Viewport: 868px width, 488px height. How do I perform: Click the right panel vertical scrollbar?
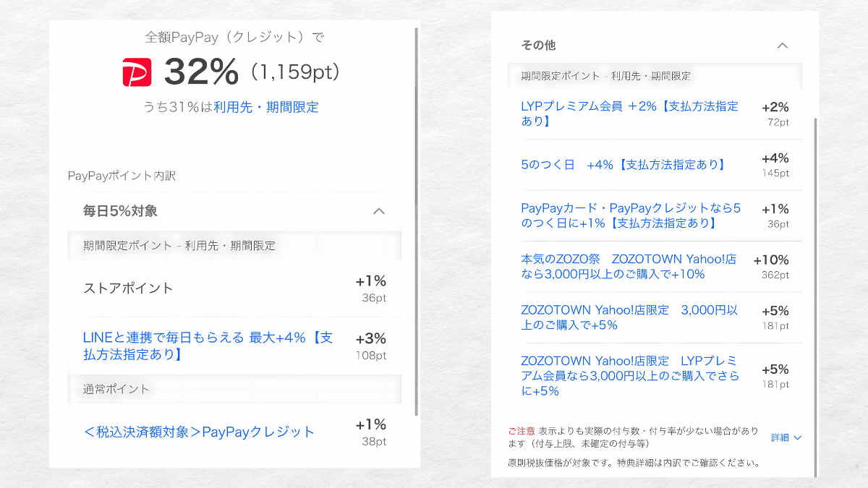(815, 289)
